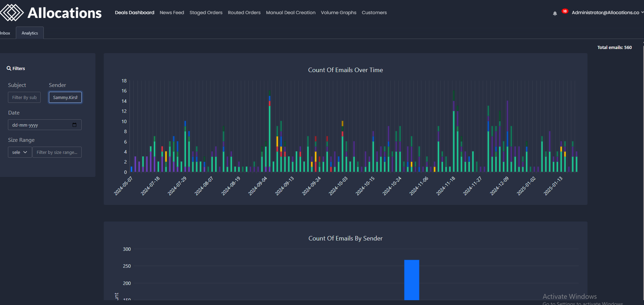
Task: Go to the Customers page
Action: pyautogui.click(x=374, y=13)
